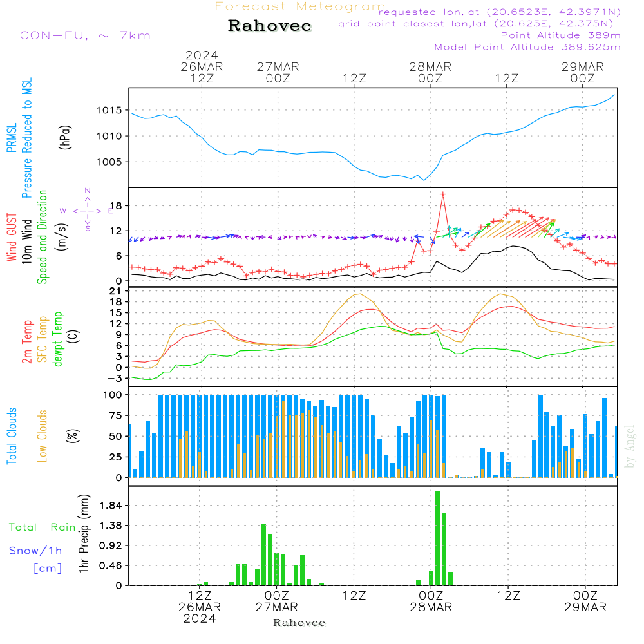Select the "10m Wind" black axis label
The width and height of the screenshot is (644, 644).
[x=26, y=241]
